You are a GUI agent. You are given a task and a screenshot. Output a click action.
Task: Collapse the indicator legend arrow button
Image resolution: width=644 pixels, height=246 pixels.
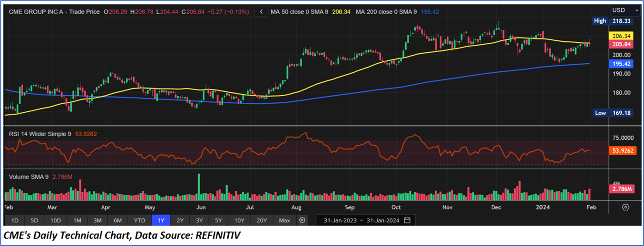coord(261,11)
